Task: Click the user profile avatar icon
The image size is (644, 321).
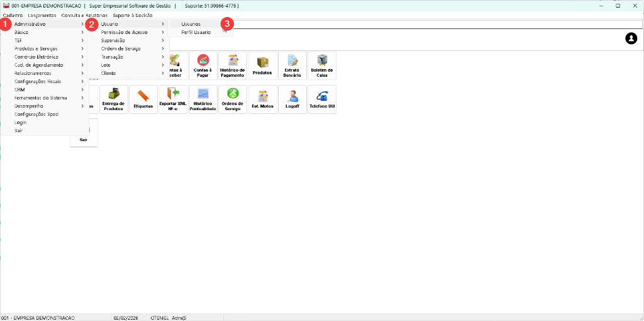Action: click(631, 39)
